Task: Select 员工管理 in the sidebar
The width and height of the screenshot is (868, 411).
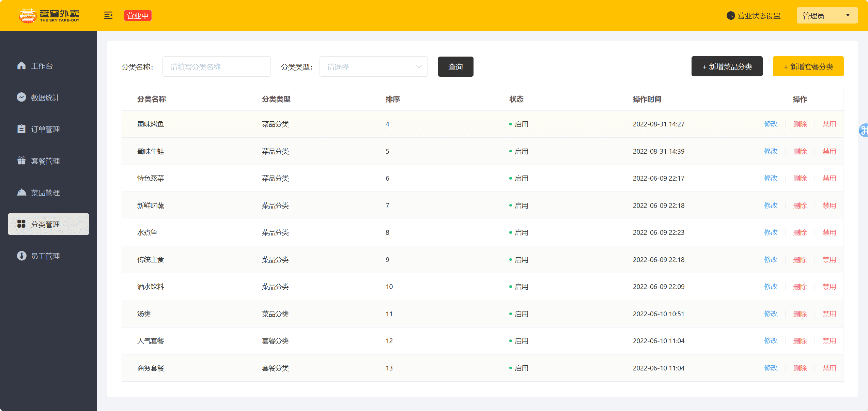Action: (48, 256)
